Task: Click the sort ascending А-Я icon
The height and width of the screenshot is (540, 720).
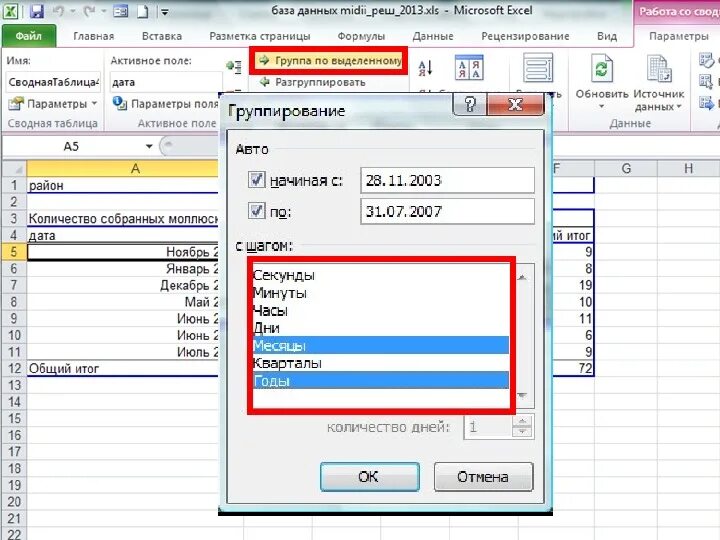Action: [426, 68]
